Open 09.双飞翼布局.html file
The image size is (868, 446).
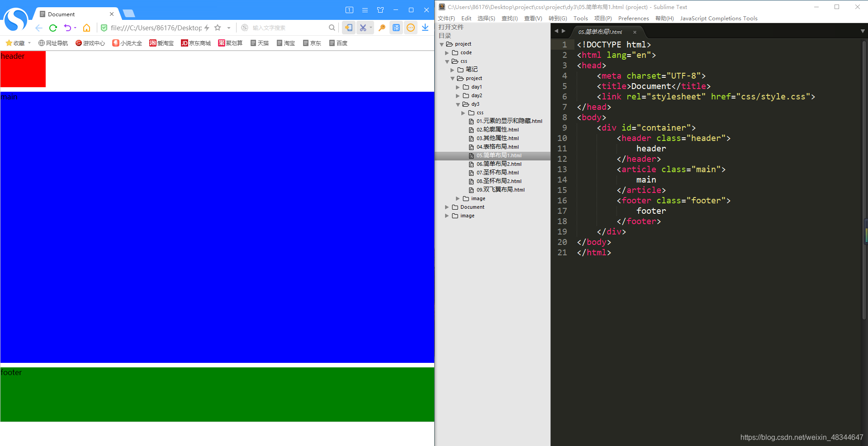pyautogui.click(x=500, y=190)
